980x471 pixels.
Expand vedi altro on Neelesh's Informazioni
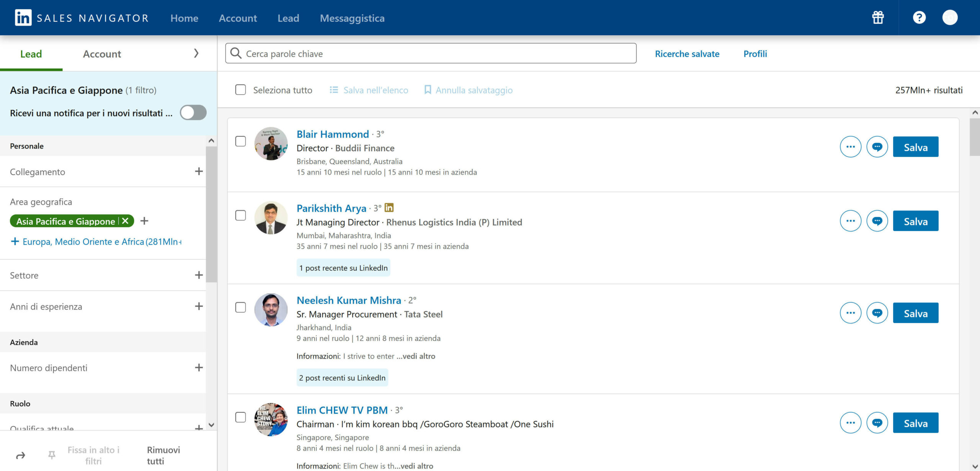(416, 356)
